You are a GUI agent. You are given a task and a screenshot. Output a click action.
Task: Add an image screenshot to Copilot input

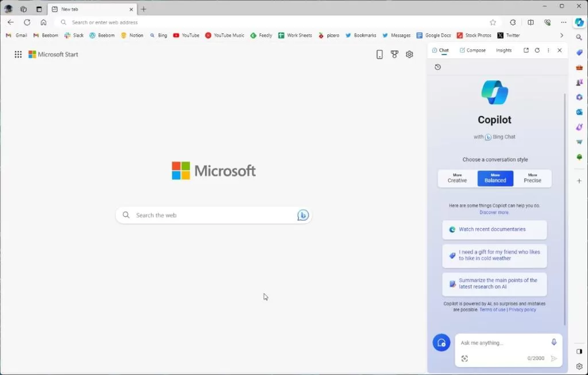tap(465, 358)
